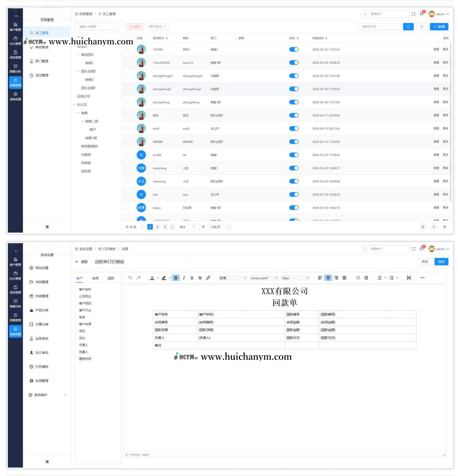Click the 新增 add button
The image size is (458, 476).
pyautogui.click(x=439, y=27)
